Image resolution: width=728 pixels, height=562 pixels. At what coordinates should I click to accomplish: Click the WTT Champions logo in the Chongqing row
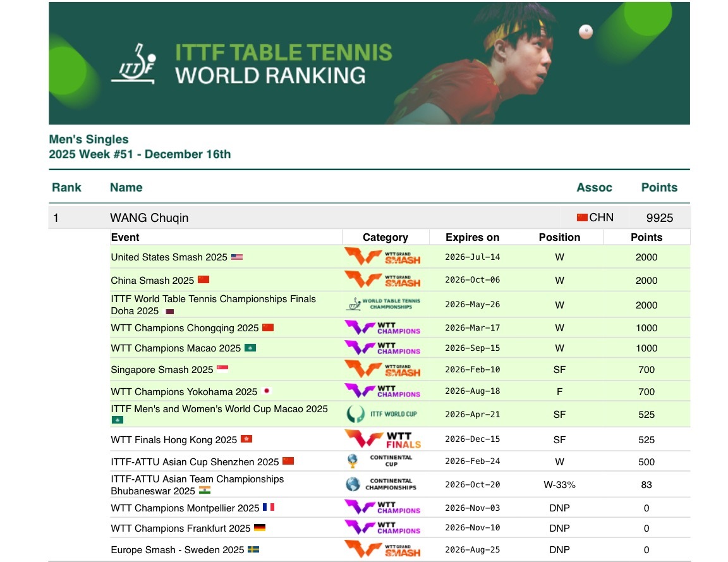click(x=382, y=328)
